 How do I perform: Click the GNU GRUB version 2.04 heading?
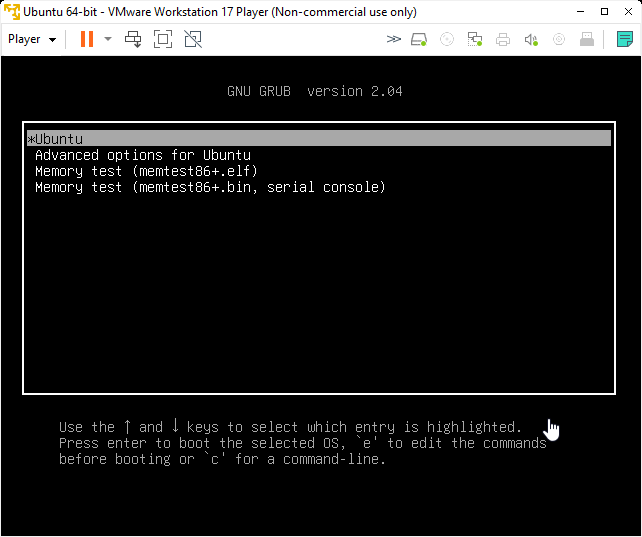(x=314, y=91)
